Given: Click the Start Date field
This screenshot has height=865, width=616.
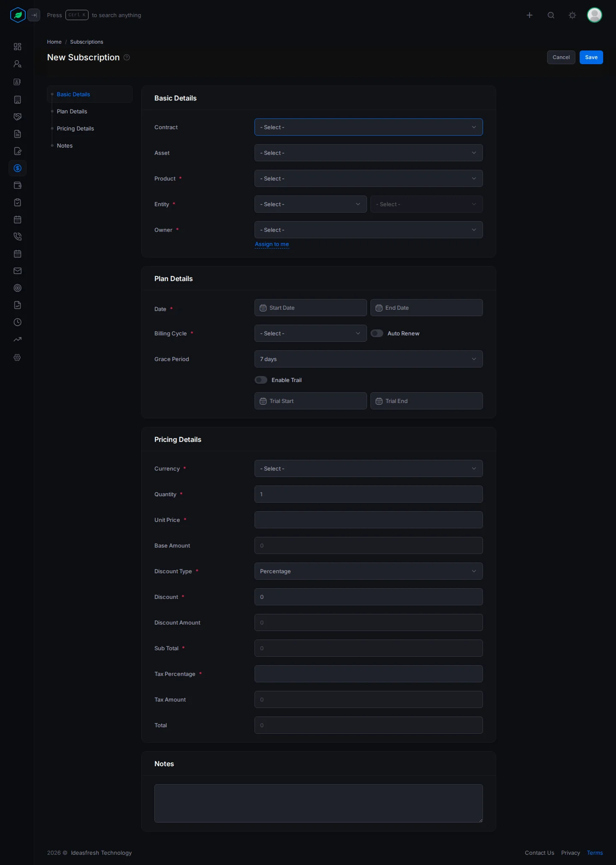Looking at the screenshot, I should [x=311, y=308].
